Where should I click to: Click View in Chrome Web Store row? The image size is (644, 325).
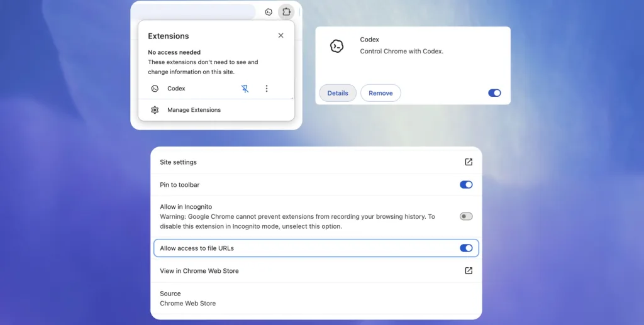[316, 271]
